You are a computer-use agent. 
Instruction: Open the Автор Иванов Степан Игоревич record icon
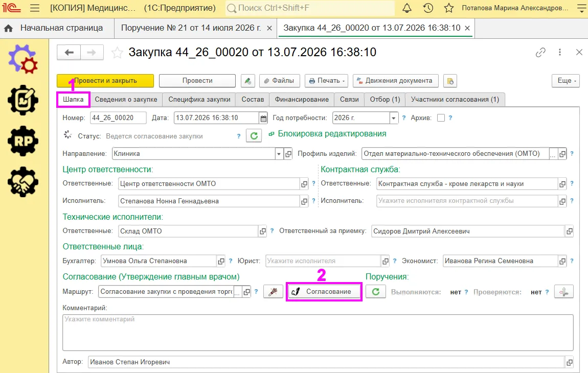point(569,362)
